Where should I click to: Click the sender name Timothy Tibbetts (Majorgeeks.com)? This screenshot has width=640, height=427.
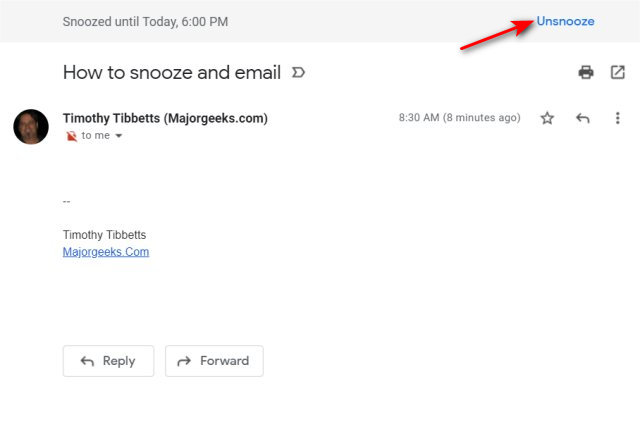click(165, 118)
